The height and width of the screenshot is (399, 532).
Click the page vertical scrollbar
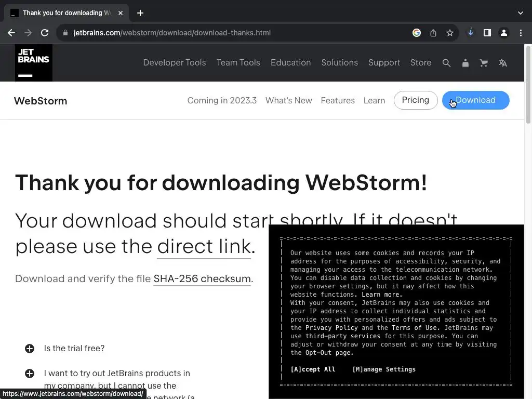click(528, 85)
